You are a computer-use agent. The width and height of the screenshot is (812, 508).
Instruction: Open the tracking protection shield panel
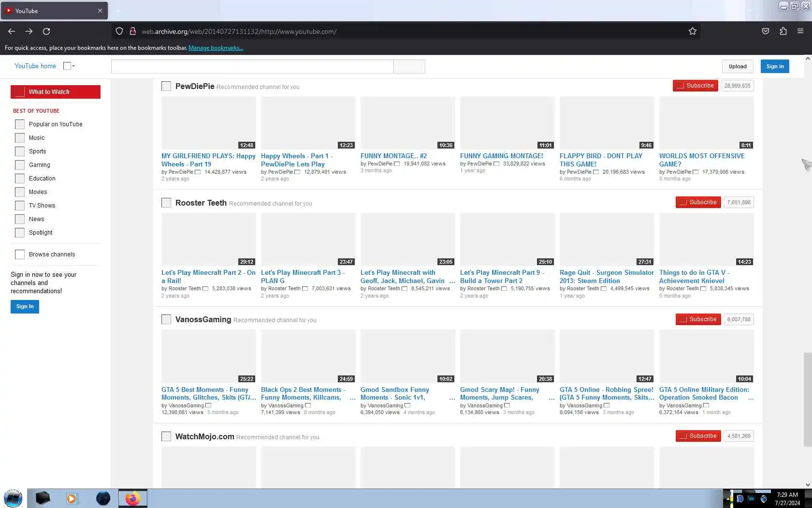[x=119, y=31]
